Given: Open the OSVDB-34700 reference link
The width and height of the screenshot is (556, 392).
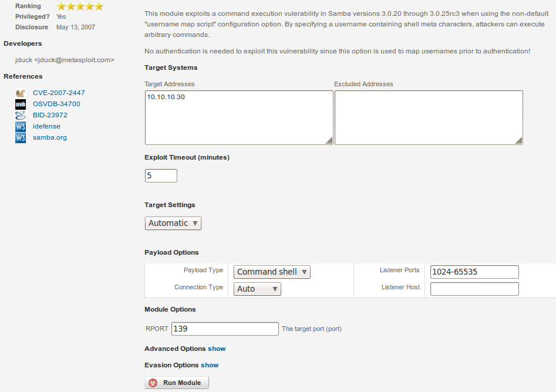Looking at the screenshot, I should [x=56, y=104].
